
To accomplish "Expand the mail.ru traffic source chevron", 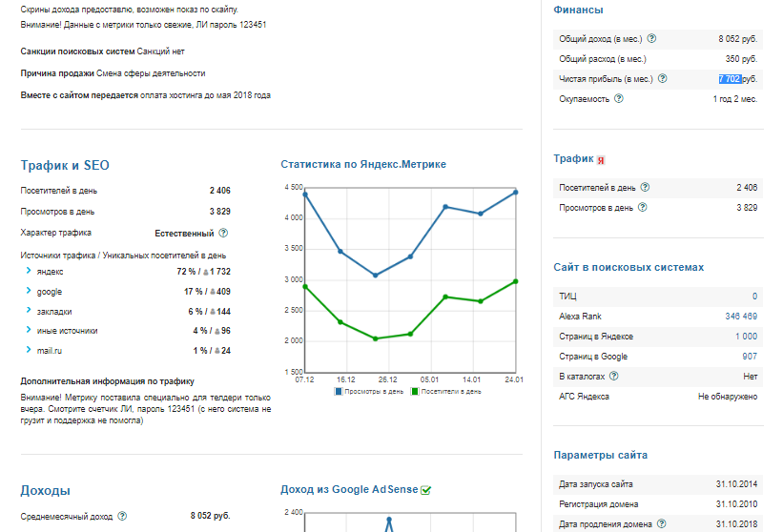I will coord(29,350).
